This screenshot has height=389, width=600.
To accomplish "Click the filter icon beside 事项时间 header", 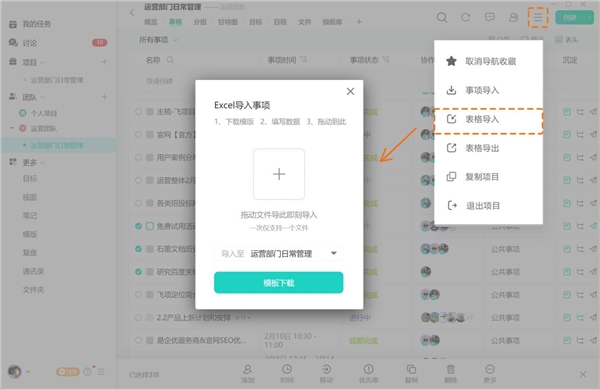I will click(304, 60).
